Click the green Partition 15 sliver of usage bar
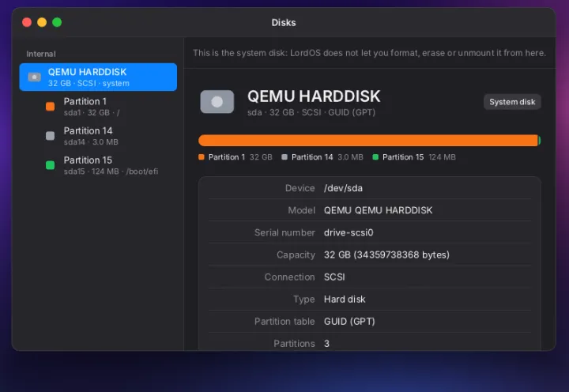The width and height of the screenshot is (569, 392). pyautogui.click(x=539, y=141)
